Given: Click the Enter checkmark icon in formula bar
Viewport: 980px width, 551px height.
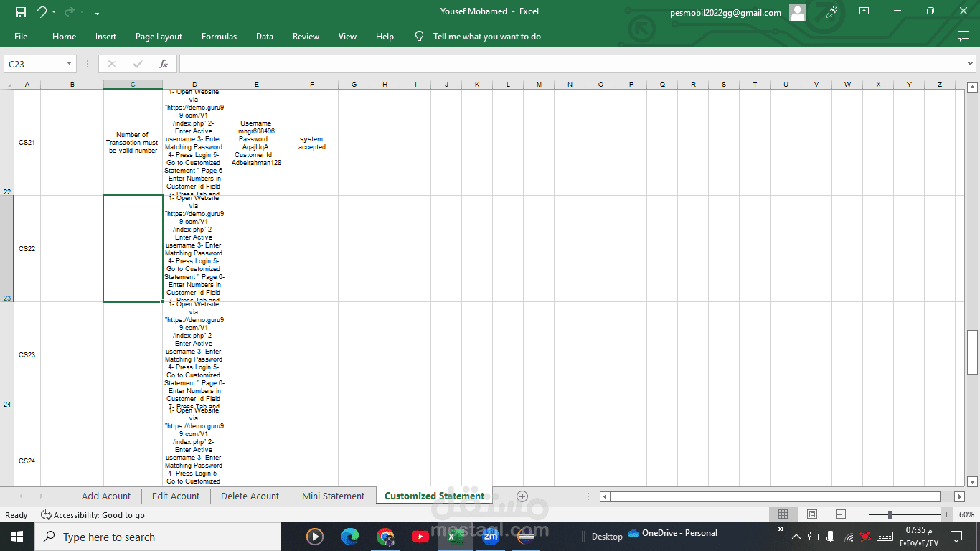Looking at the screenshot, I should (138, 64).
